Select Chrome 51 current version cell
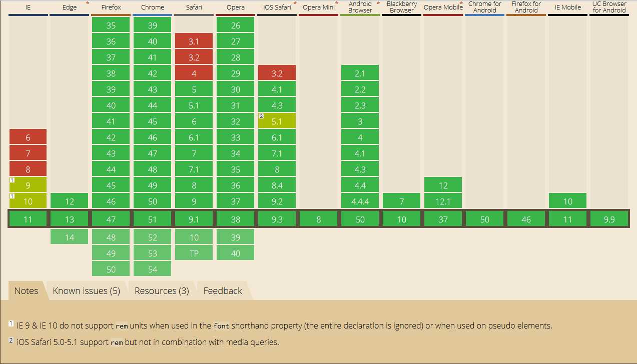 [153, 219]
